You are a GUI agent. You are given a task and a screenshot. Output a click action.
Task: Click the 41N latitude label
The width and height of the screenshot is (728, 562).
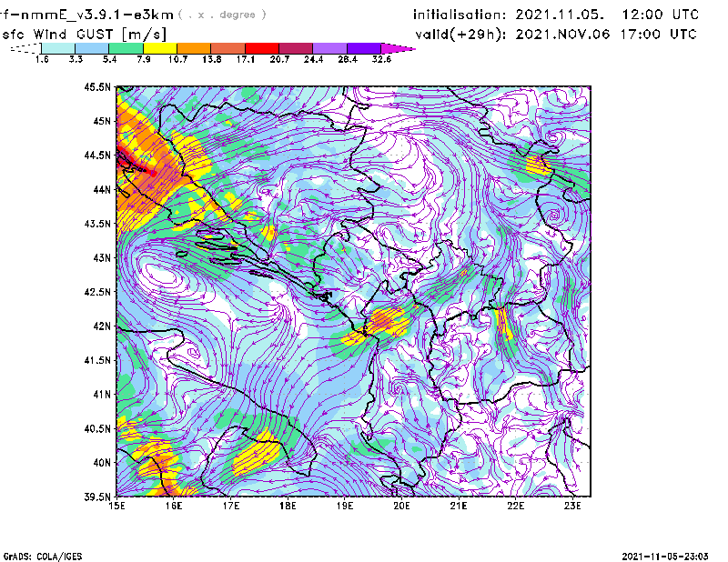click(102, 395)
